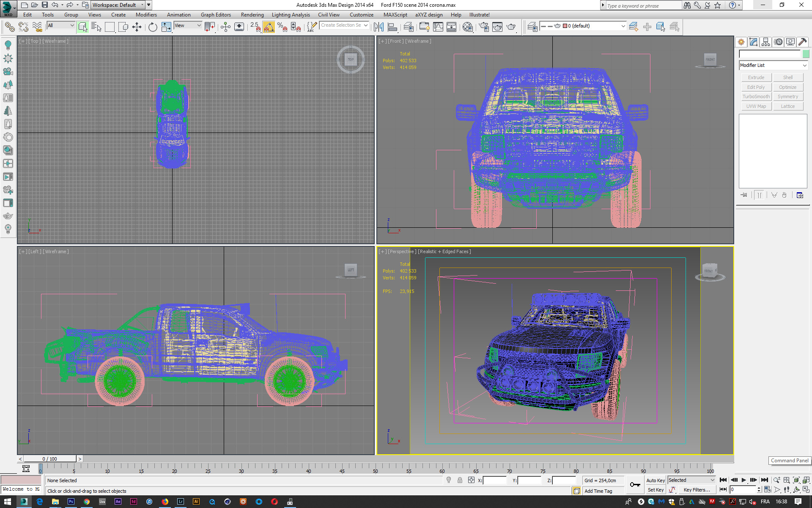The width and height of the screenshot is (812, 508).
Task: Open the Motion command panel tab
Action: [778, 42]
